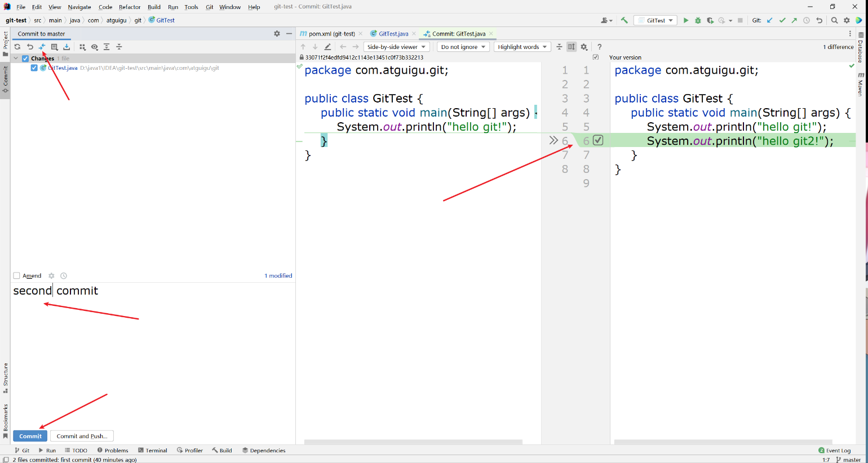Image resolution: width=868 pixels, height=463 pixels.
Task: Click the Changelists icon in Commit toolbar
Action: click(x=54, y=47)
